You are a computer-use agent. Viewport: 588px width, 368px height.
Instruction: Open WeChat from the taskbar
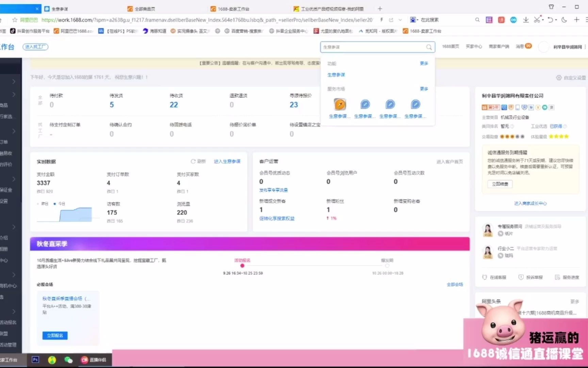68,359
